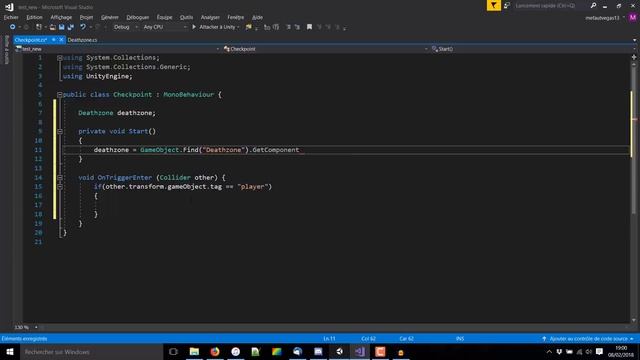Click the split editor handle above scrollbar
640x360 pixels.
[634, 57]
